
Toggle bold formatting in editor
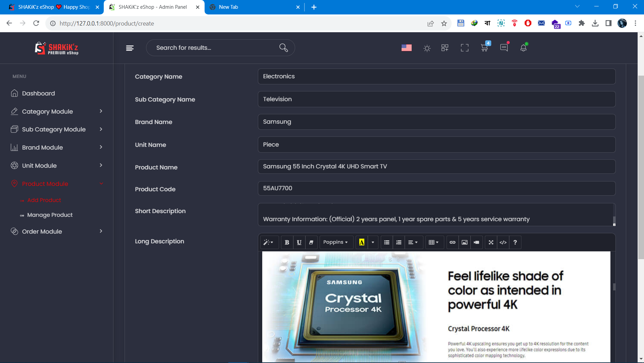pyautogui.click(x=287, y=242)
